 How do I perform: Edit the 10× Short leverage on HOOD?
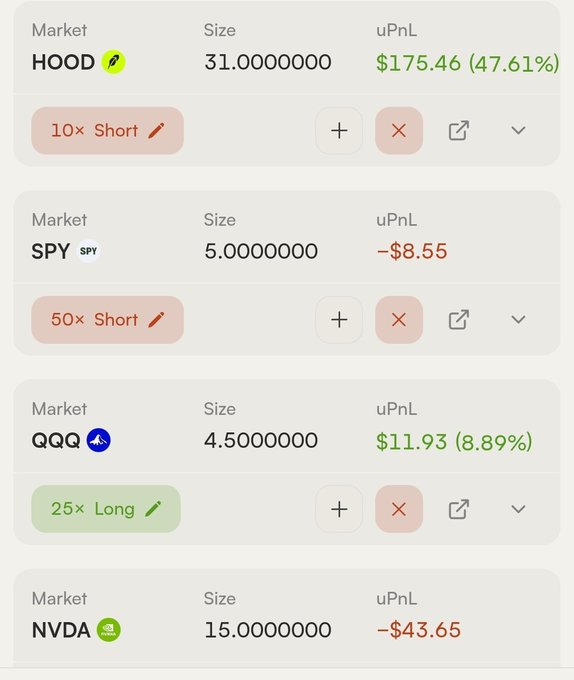point(108,131)
